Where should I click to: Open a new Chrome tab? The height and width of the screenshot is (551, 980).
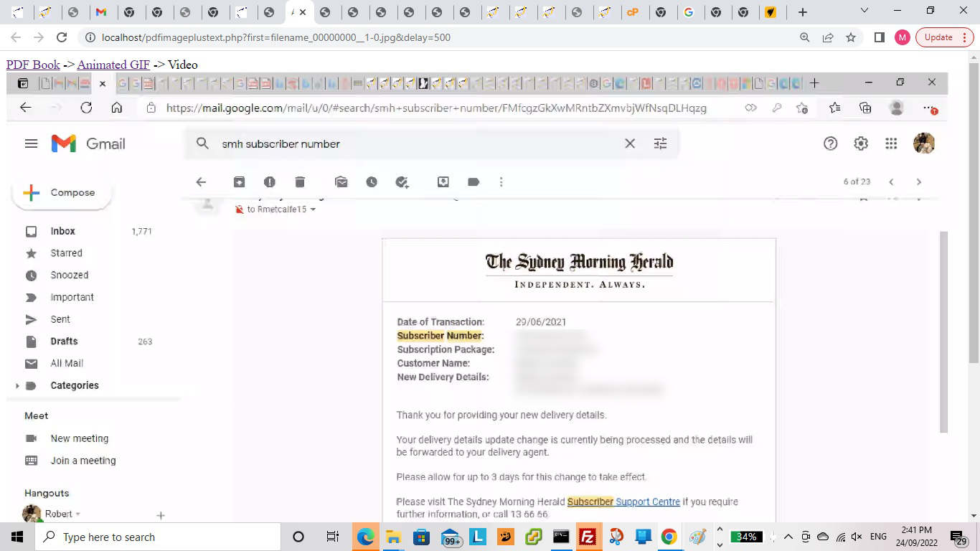point(803,12)
